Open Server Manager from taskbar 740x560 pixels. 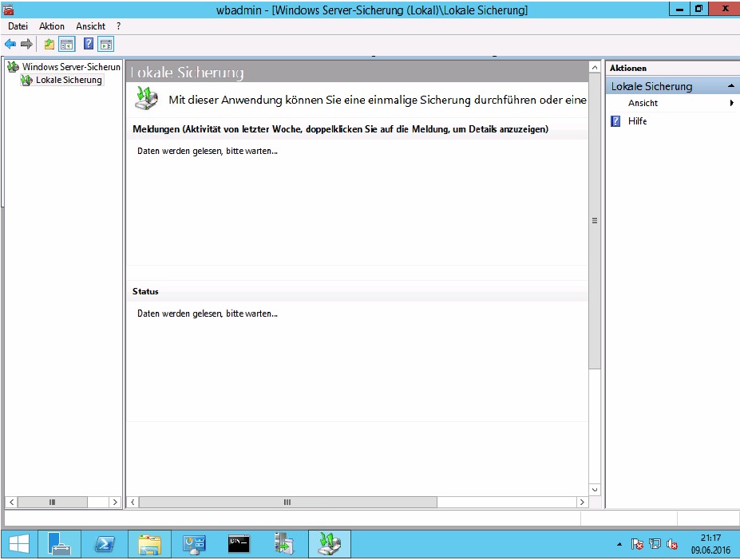point(59,544)
